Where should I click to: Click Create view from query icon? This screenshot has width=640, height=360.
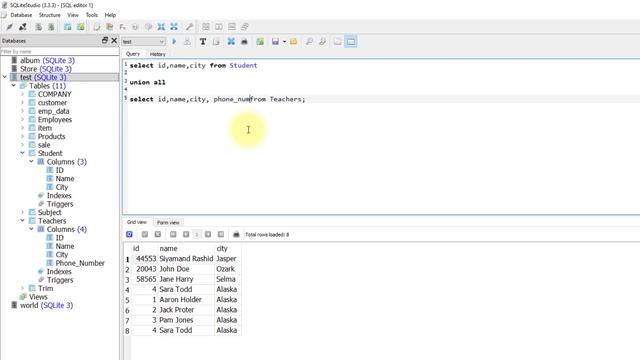260,42
